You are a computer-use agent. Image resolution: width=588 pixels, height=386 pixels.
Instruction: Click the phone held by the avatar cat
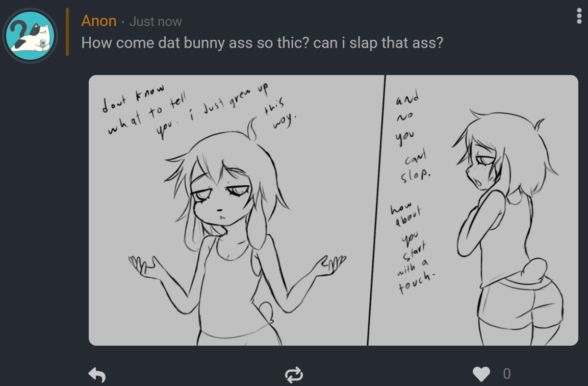click(x=42, y=43)
